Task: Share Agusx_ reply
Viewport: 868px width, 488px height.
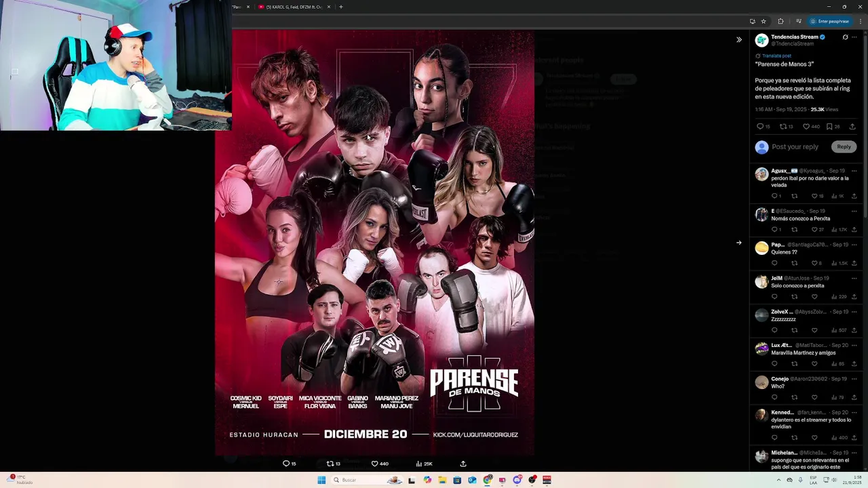Action: click(x=854, y=196)
